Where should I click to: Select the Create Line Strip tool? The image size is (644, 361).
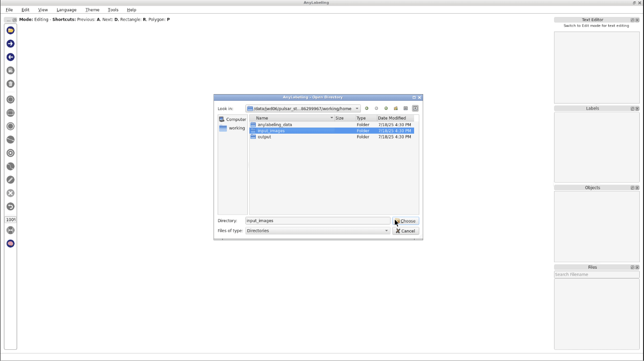point(10,167)
